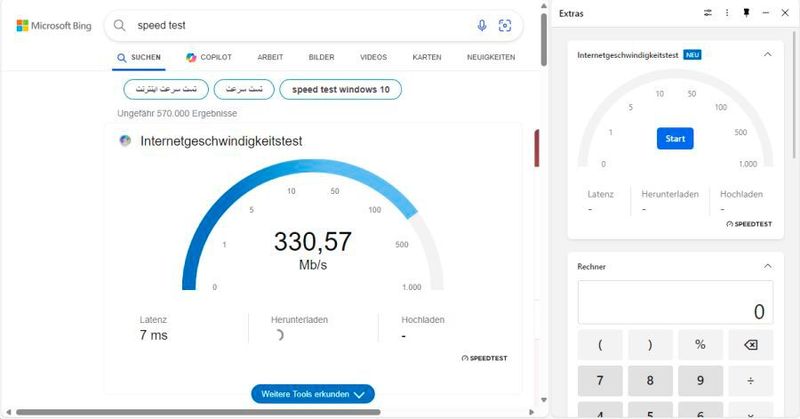Click the horizontal scrollbar left arrow
The height and width of the screenshot is (419, 800).
coord(8,412)
